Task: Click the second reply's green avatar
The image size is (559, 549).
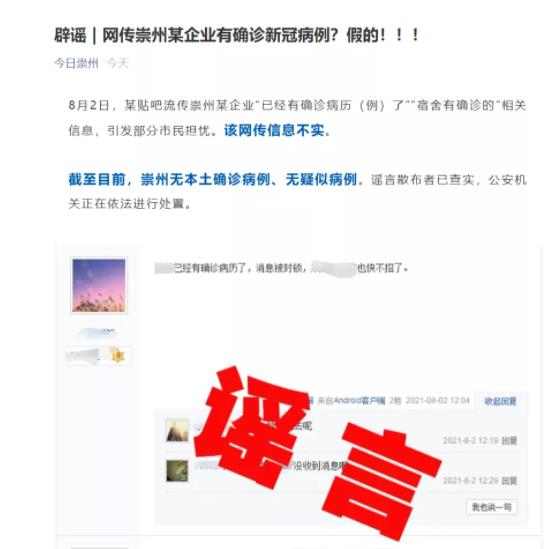Action: tap(177, 471)
